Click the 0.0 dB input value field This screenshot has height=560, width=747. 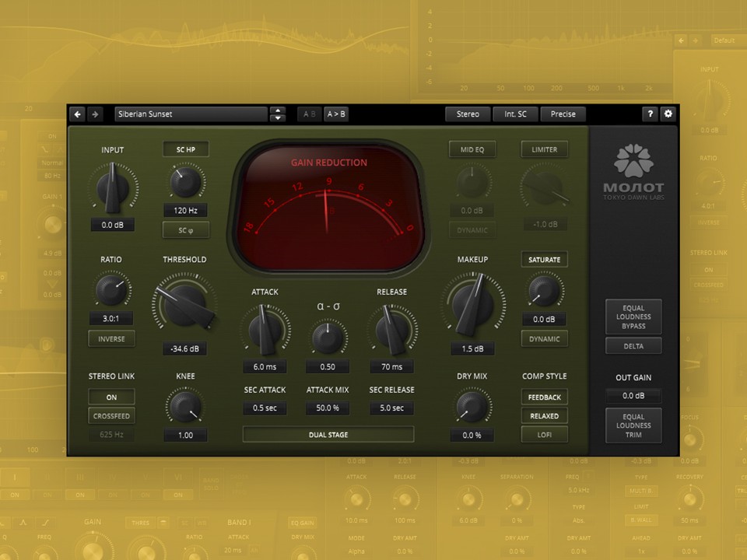coord(112,225)
